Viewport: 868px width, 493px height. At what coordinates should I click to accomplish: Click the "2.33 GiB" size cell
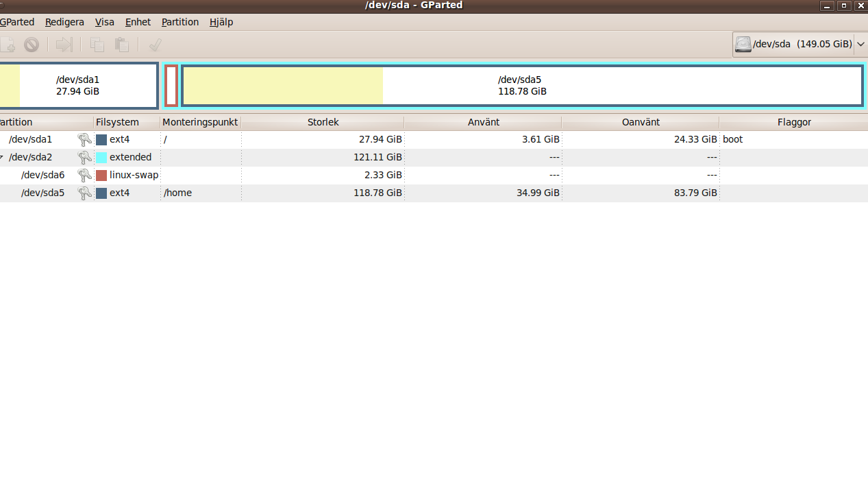coord(383,175)
